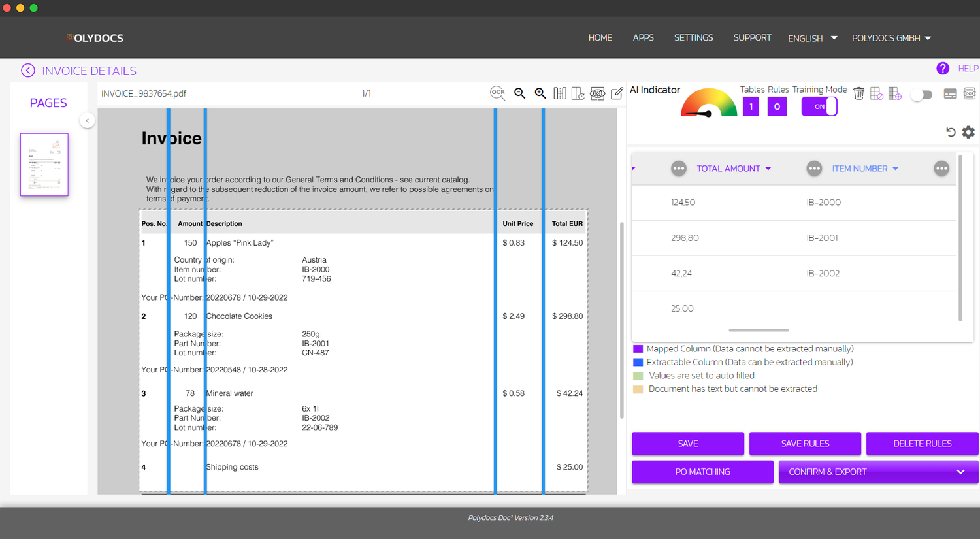Open the TOTAL AMOUNT column dropdown
980x539 pixels.
770,168
